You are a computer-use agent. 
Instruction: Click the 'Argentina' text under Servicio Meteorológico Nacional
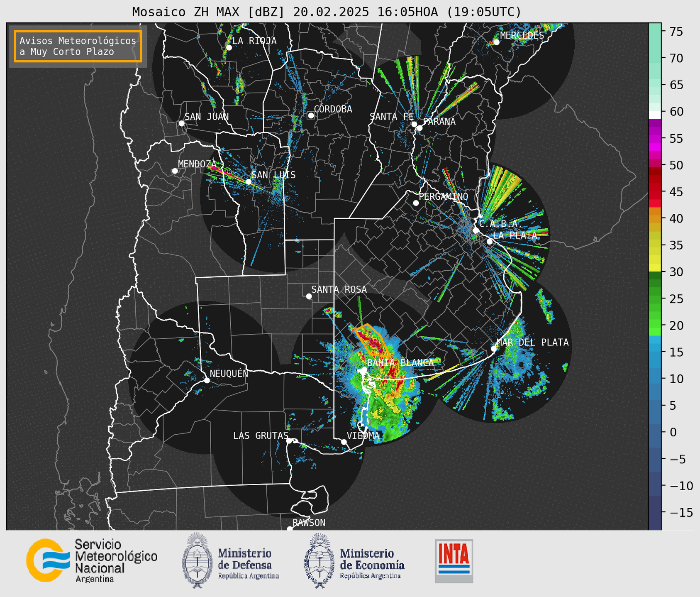(x=95, y=579)
